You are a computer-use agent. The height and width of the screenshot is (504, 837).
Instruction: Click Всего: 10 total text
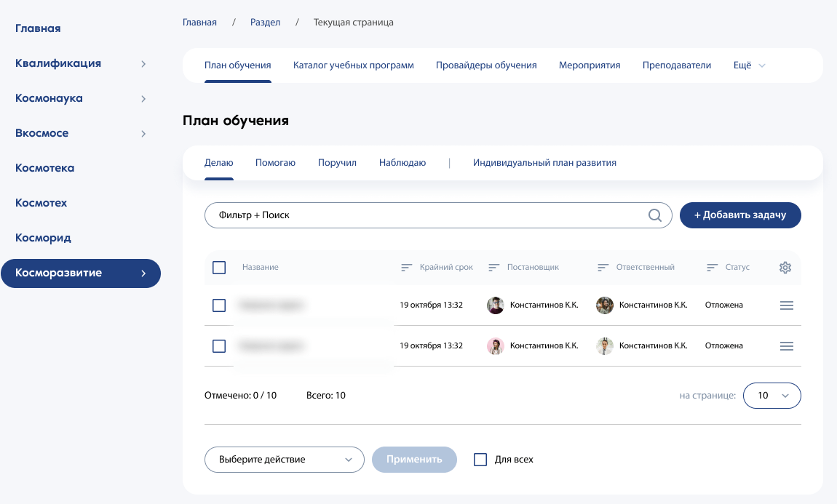326,396
